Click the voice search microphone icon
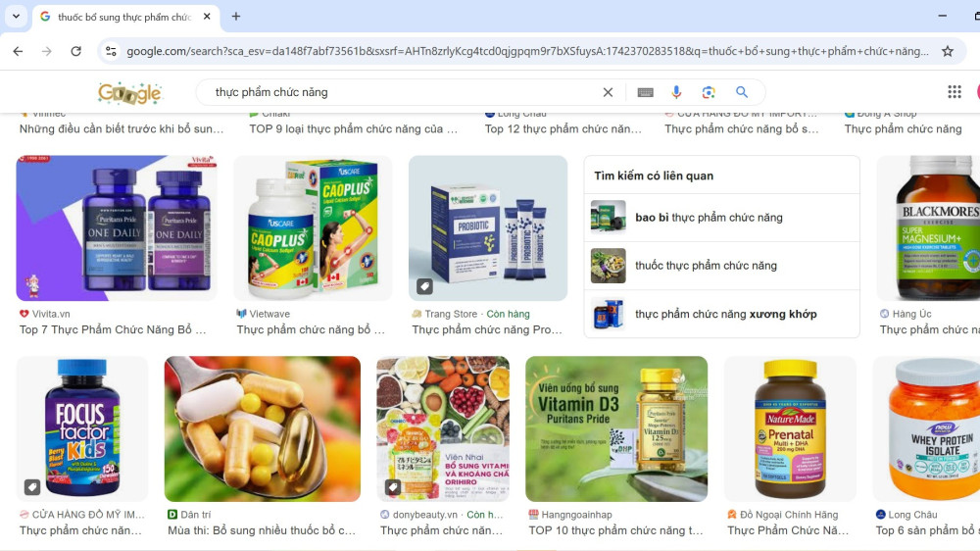This screenshot has width=980, height=551. [676, 92]
